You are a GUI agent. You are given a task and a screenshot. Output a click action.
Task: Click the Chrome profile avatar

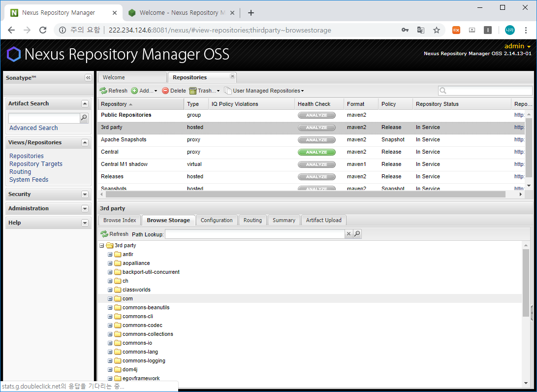coord(509,30)
